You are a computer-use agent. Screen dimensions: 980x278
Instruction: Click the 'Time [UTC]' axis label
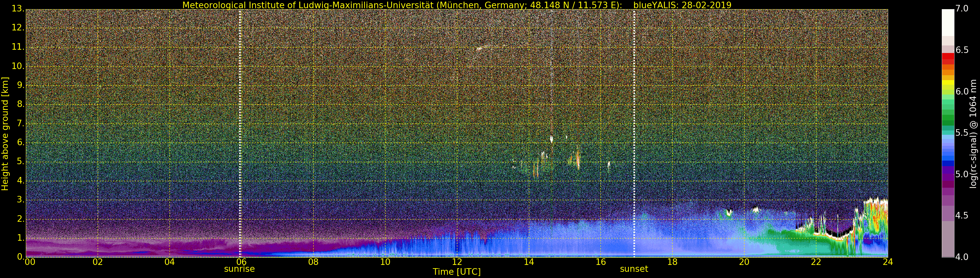457,272
